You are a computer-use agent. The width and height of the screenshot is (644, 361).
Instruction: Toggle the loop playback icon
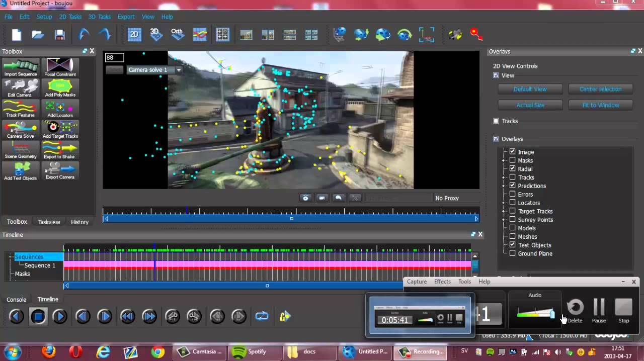coord(262,316)
